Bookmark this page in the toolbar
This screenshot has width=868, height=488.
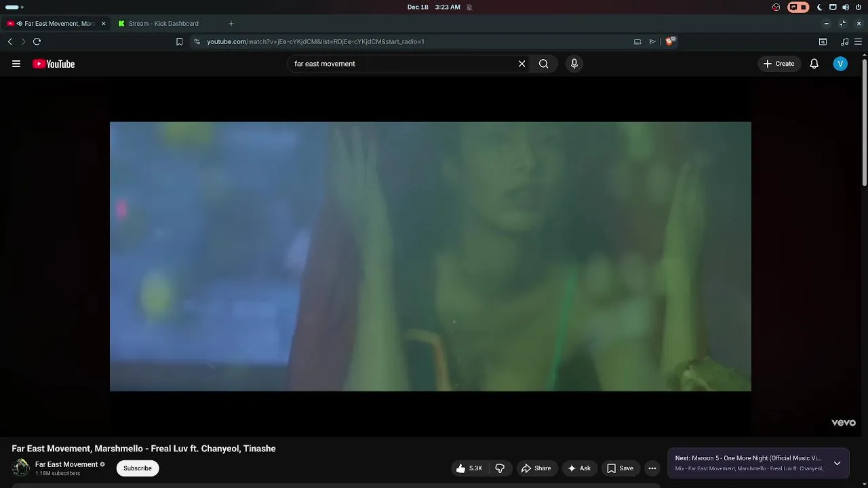pos(179,41)
